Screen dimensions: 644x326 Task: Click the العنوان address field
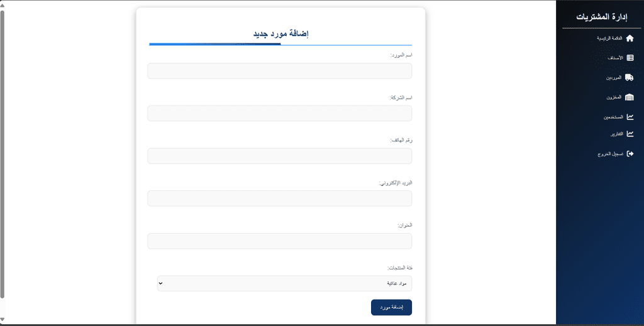tap(280, 241)
